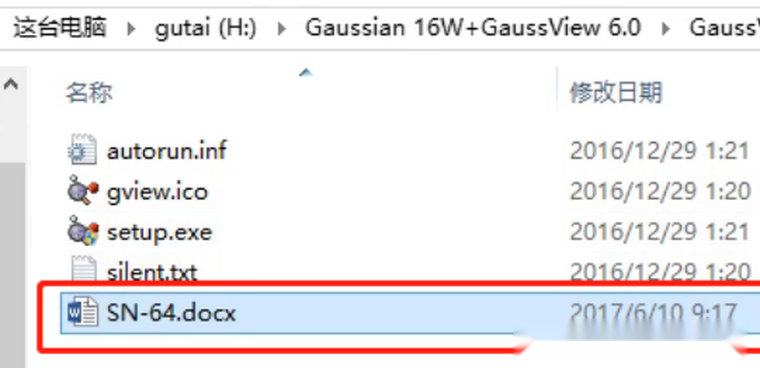
Task: Click the sort direction arrow above 名称
Action: 305,73
